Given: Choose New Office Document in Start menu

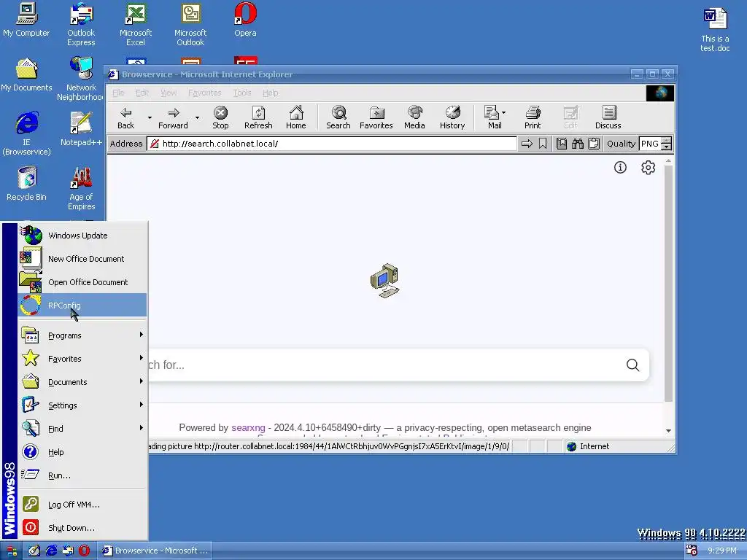Looking at the screenshot, I should click(x=82, y=259).
